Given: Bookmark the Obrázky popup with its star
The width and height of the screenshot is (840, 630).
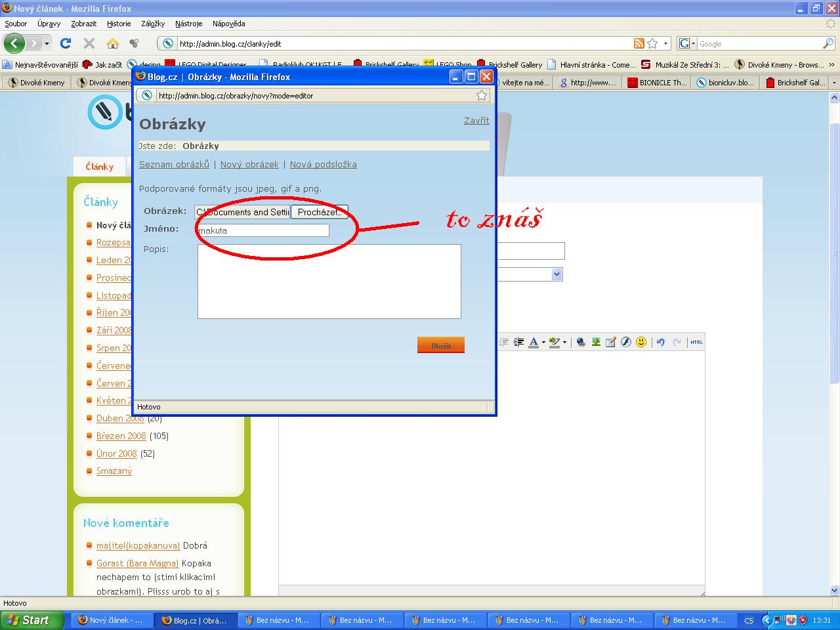Looking at the screenshot, I should coord(482,95).
